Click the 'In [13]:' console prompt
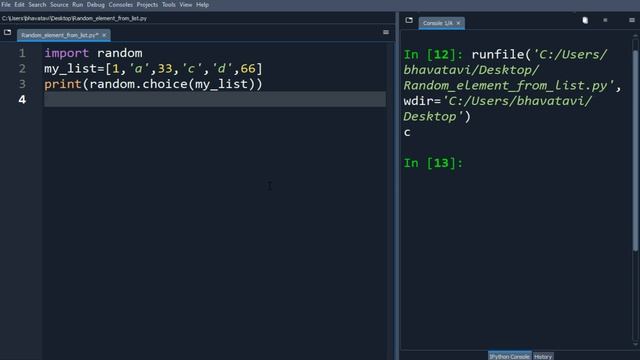This screenshot has width=640, height=360. coord(433,163)
